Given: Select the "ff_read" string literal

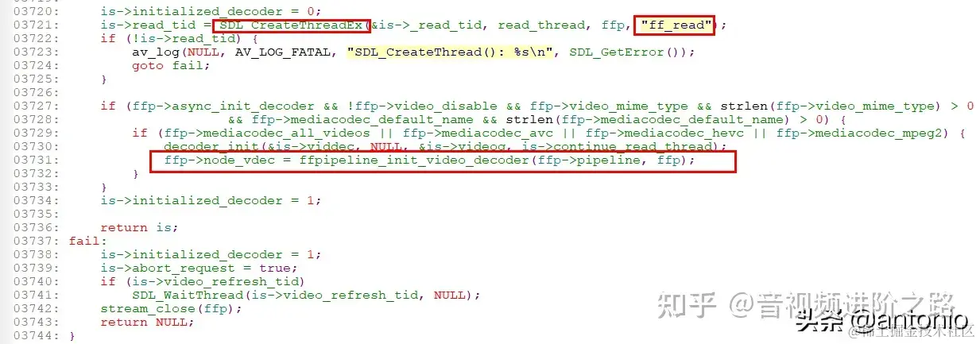Looking at the screenshot, I should pyautogui.click(x=673, y=25).
